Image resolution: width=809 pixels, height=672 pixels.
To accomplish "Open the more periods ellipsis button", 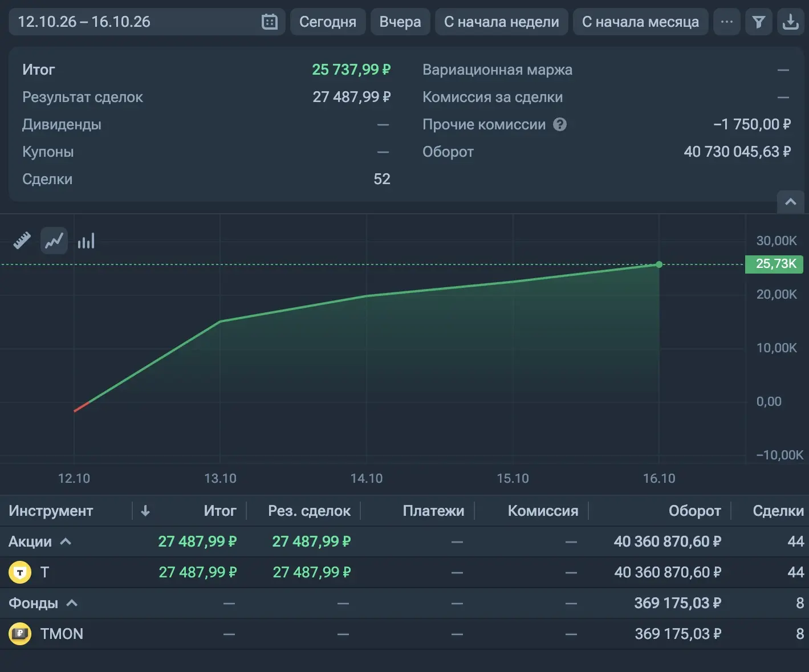I will tap(727, 22).
